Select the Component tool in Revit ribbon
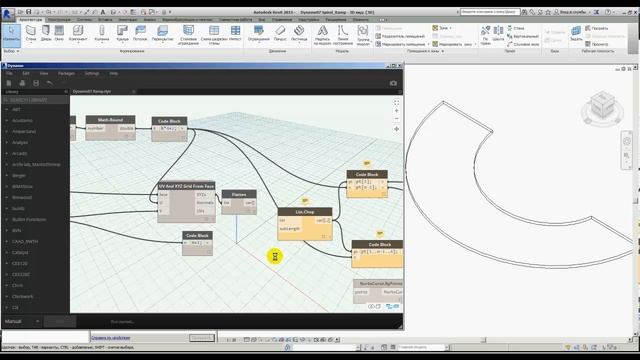The height and width of the screenshot is (360, 640). click(78, 33)
